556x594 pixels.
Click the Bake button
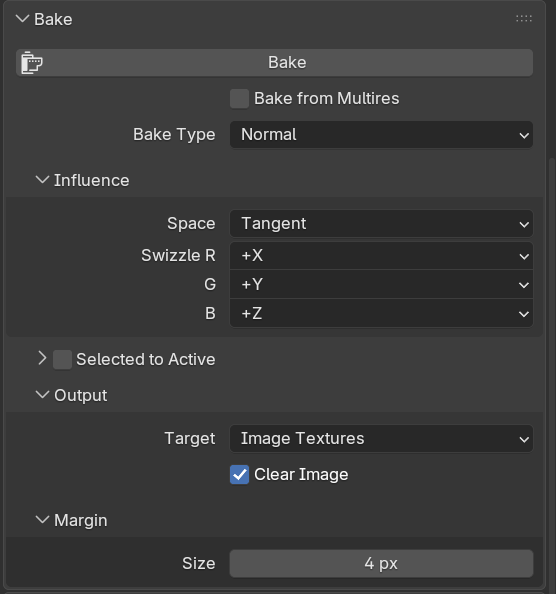point(275,63)
